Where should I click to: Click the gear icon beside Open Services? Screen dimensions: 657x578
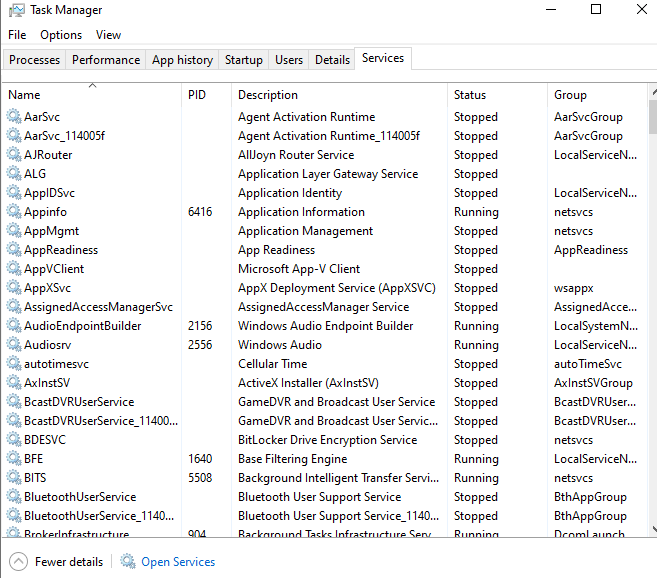[128, 561]
